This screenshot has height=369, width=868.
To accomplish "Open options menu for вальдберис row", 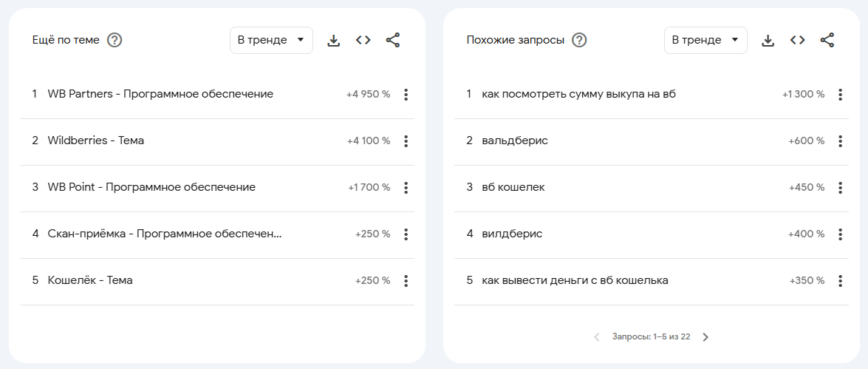I will coord(841,141).
